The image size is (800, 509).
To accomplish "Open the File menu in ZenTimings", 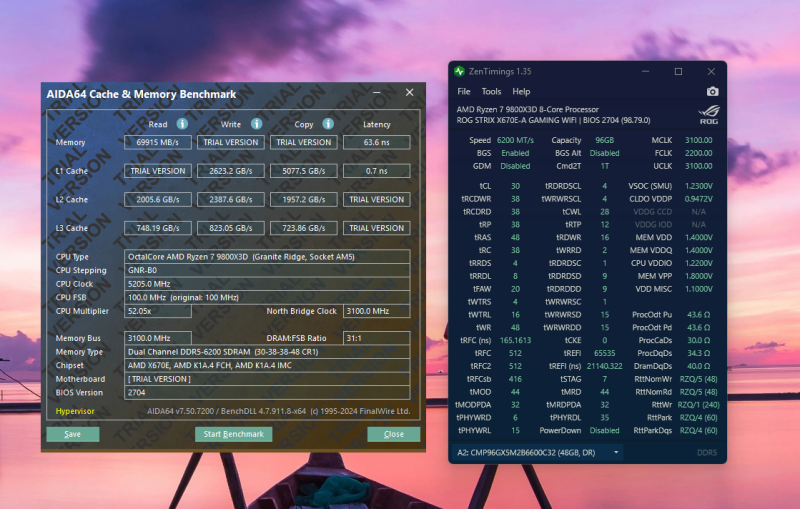I will click(x=464, y=91).
